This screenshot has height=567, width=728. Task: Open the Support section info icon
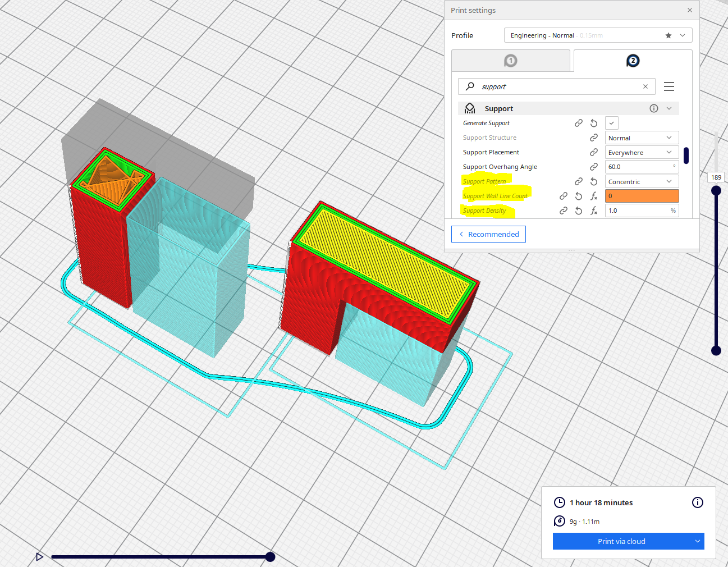(653, 108)
